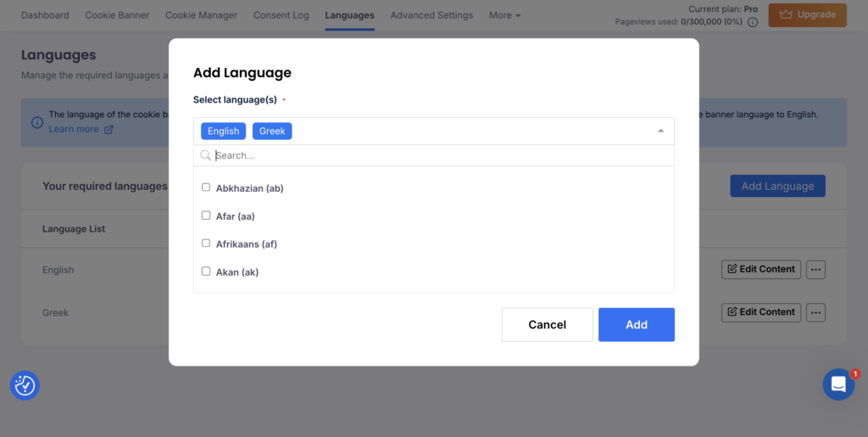Switch to the Cookie Manager tab
868x437 pixels.
(201, 15)
